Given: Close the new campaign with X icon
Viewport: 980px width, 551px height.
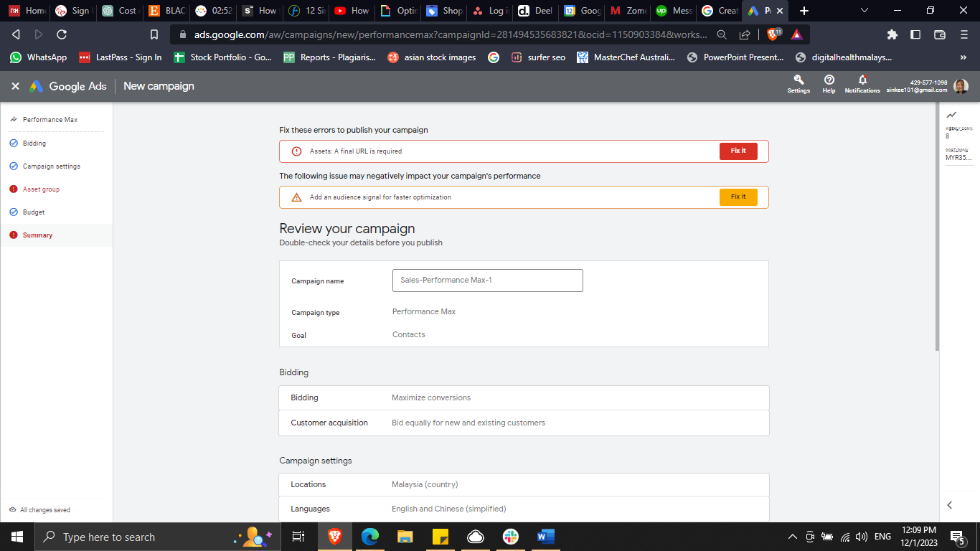Looking at the screenshot, I should (15, 86).
